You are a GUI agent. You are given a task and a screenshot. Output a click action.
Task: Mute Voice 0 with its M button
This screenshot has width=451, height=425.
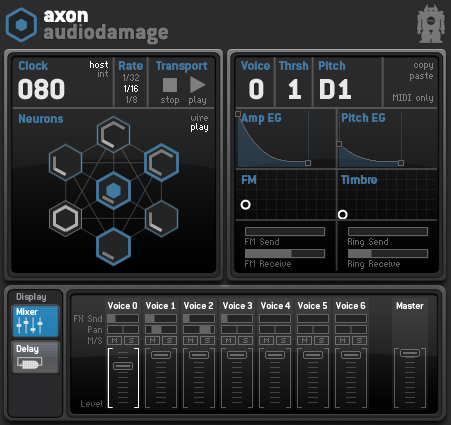click(x=115, y=341)
